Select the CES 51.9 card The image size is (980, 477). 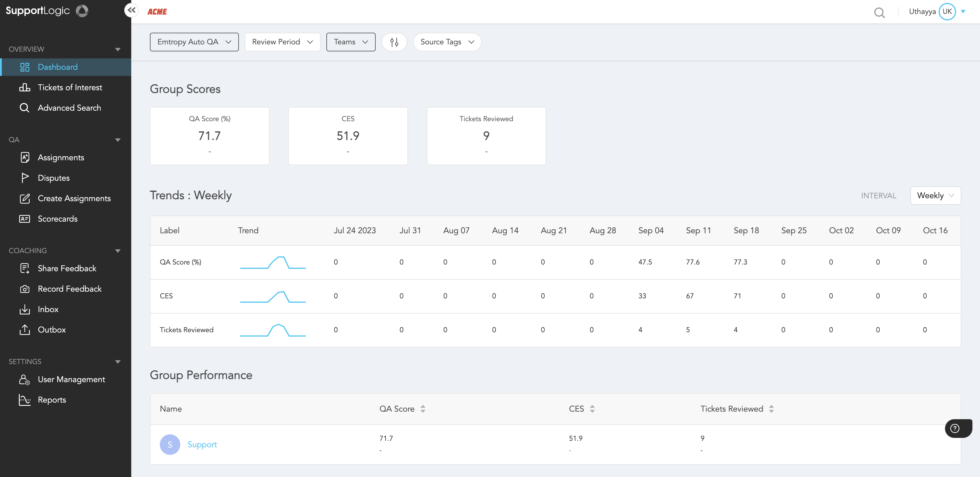click(348, 136)
